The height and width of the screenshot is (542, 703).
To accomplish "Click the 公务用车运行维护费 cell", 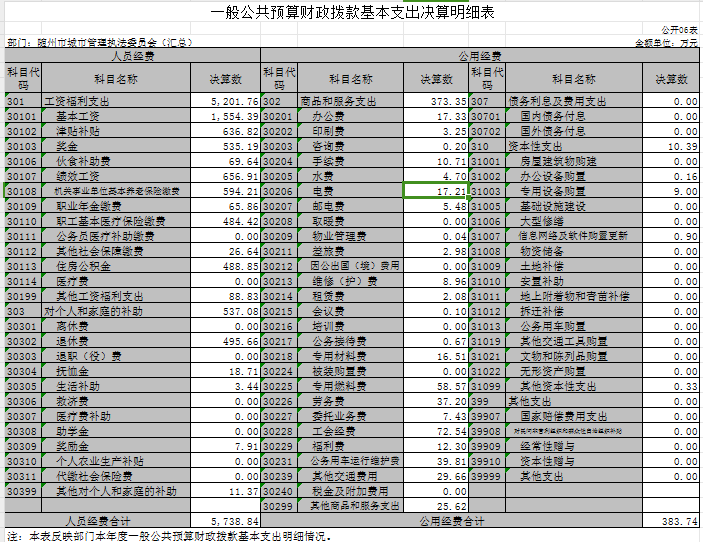I will point(351,461).
